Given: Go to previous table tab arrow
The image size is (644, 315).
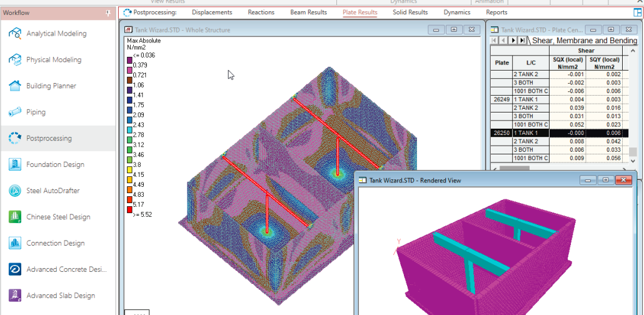Looking at the screenshot, I should click(x=503, y=40).
